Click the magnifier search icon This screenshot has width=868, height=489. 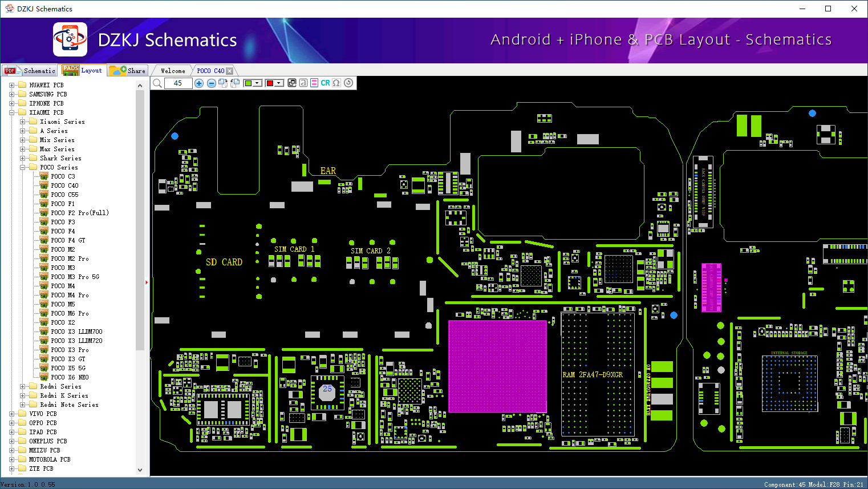click(157, 83)
